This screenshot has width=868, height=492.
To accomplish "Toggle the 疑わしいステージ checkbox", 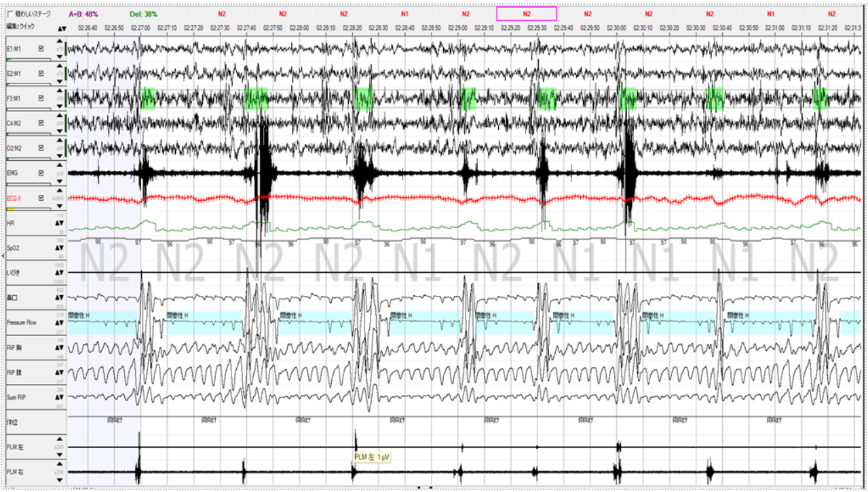I will point(9,14).
